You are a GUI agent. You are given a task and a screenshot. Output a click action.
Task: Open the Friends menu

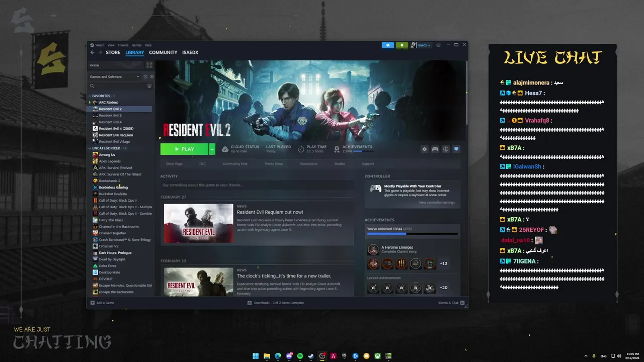(123, 45)
